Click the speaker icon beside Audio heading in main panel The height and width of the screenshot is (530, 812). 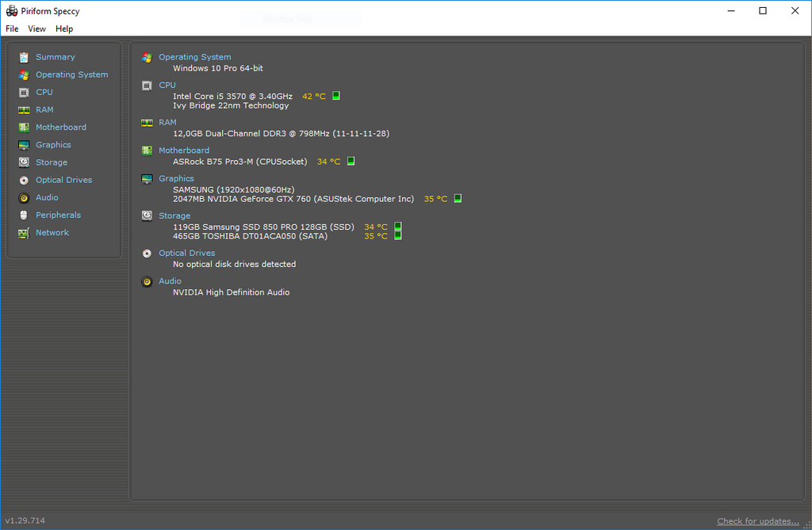[147, 281]
